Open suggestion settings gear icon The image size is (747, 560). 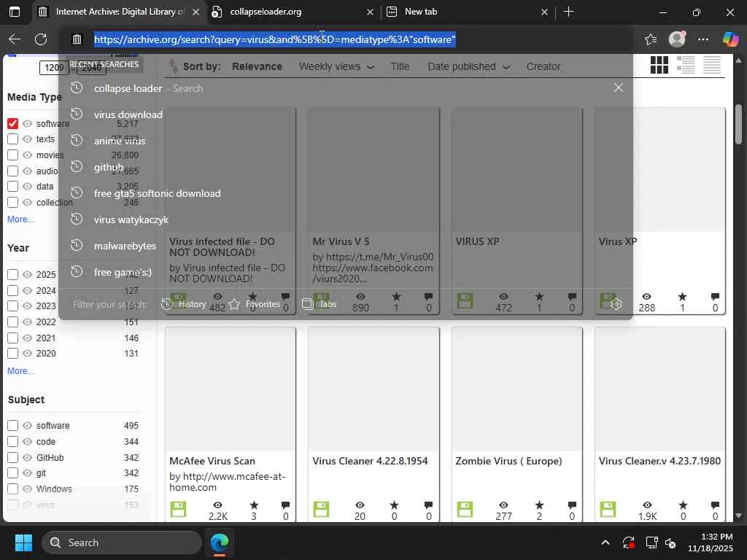pos(616,304)
